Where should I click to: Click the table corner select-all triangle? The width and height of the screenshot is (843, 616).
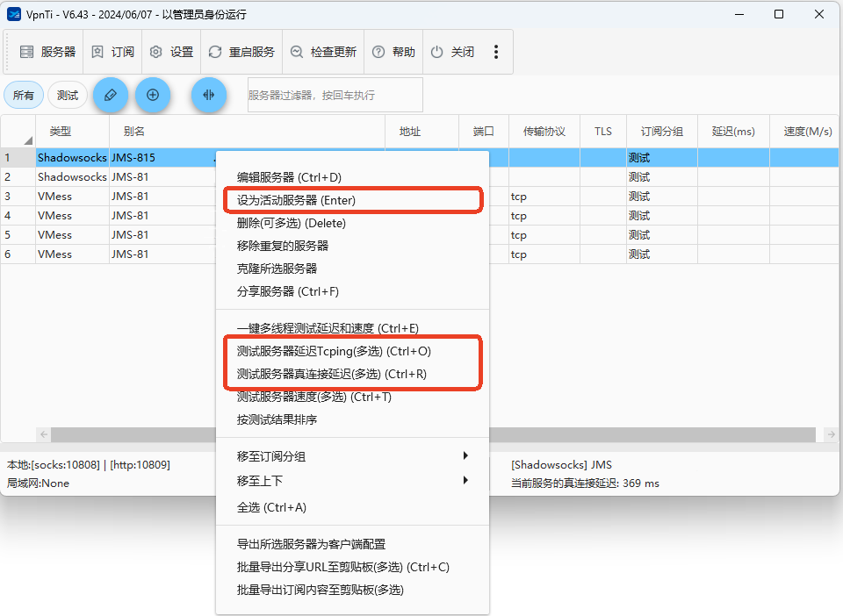tap(27, 140)
